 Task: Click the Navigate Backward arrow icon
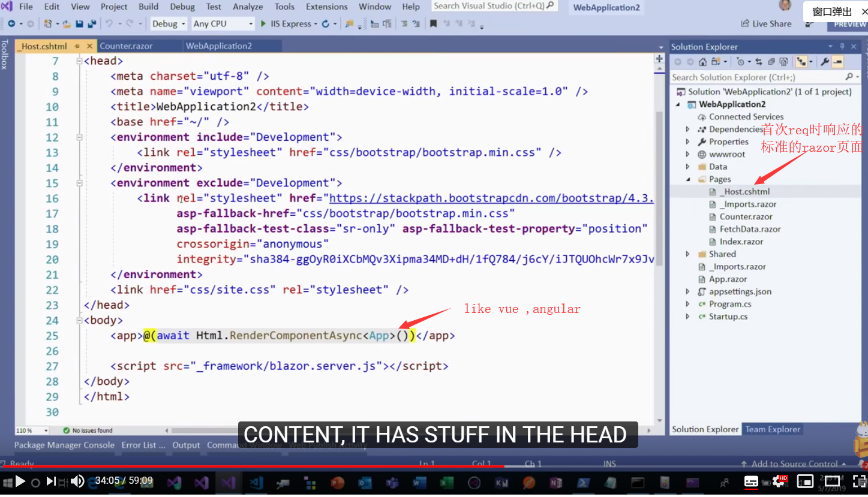[11, 24]
